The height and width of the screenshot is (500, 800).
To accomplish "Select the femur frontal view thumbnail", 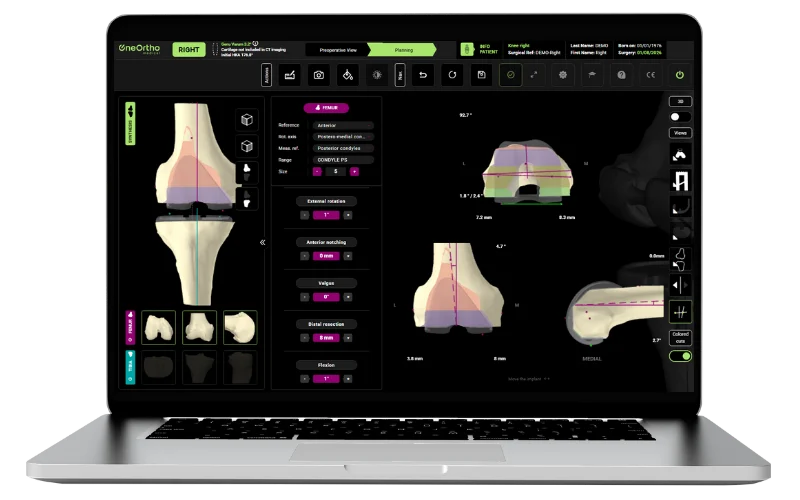I will click(199, 328).
